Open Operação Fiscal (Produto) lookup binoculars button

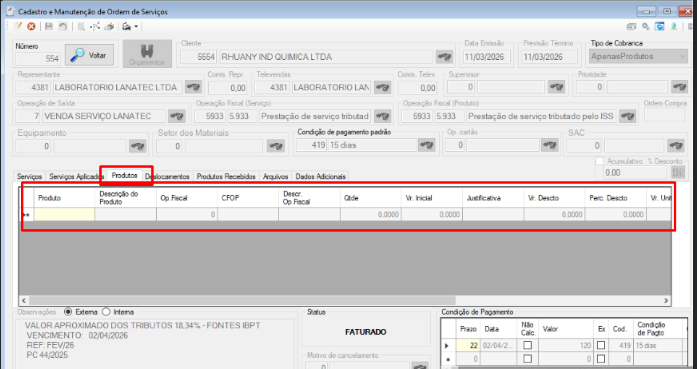click(x=627, y=116)
